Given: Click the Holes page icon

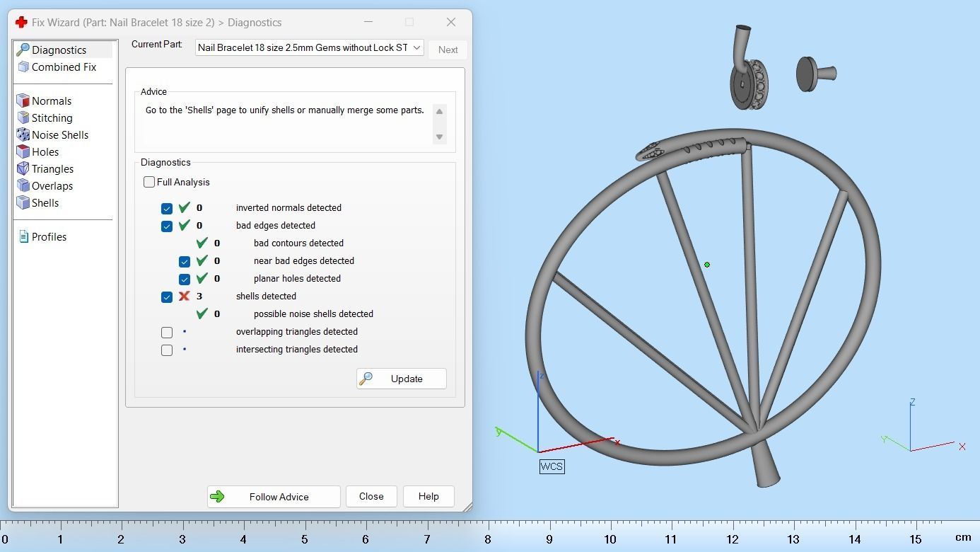Looking at the screenshot, I should (x=23, y=151).
